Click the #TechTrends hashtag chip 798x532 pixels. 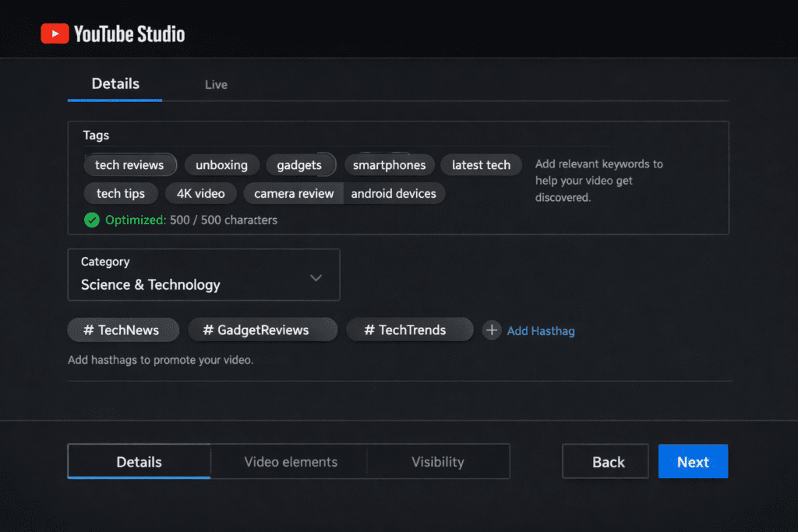(409, 330)
